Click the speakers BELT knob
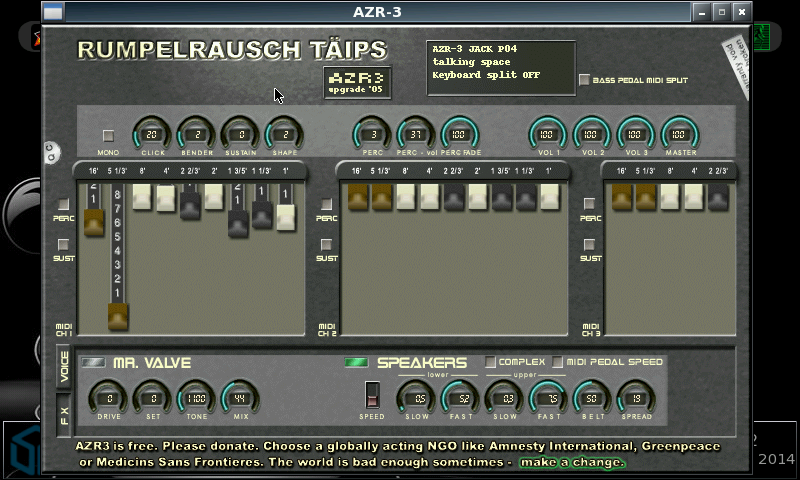Screen dimensions: 800x480 (591, 398)
